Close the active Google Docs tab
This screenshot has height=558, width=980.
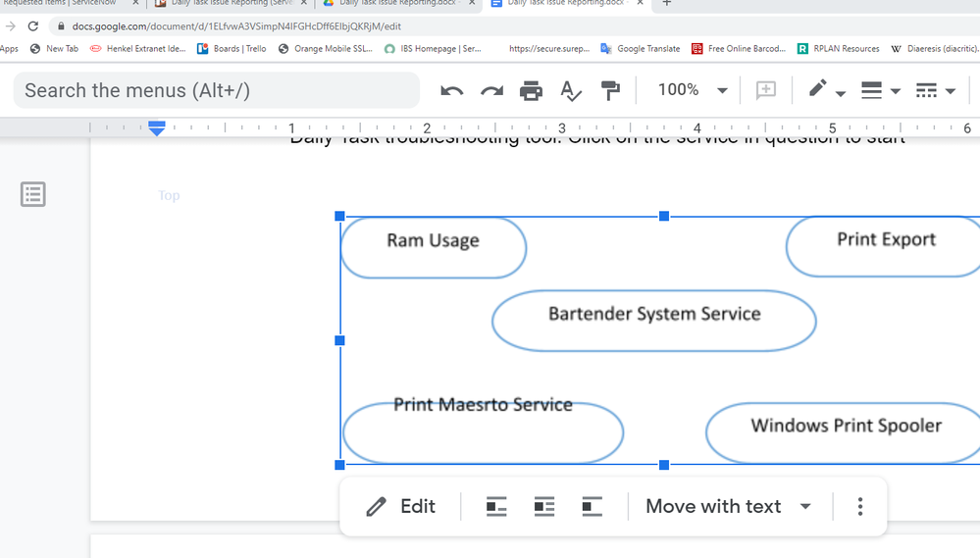point(640,3)
